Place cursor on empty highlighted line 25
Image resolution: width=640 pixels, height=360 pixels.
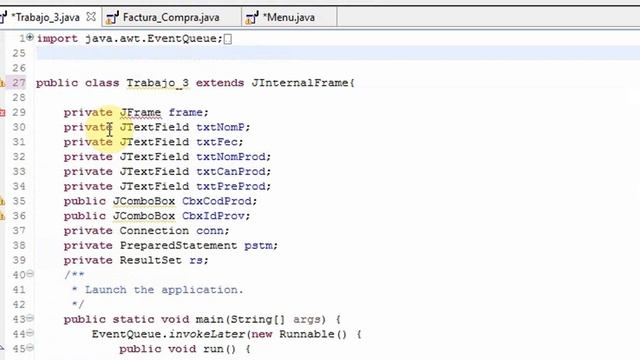tap(338, 53)
